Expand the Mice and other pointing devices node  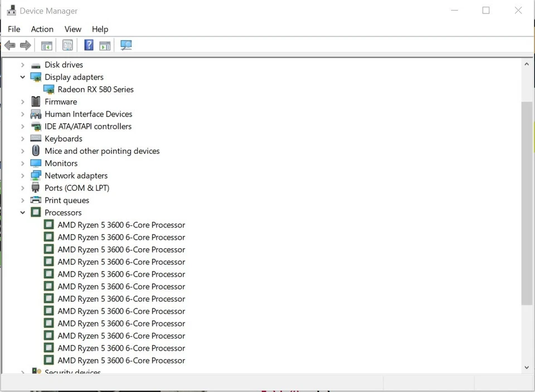click(x=22, y=151)
